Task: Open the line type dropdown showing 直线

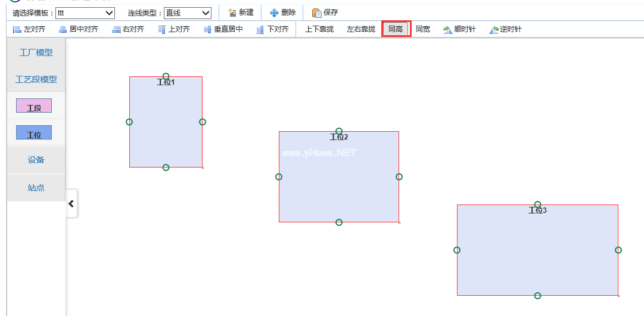Action: tap(188, 13)
